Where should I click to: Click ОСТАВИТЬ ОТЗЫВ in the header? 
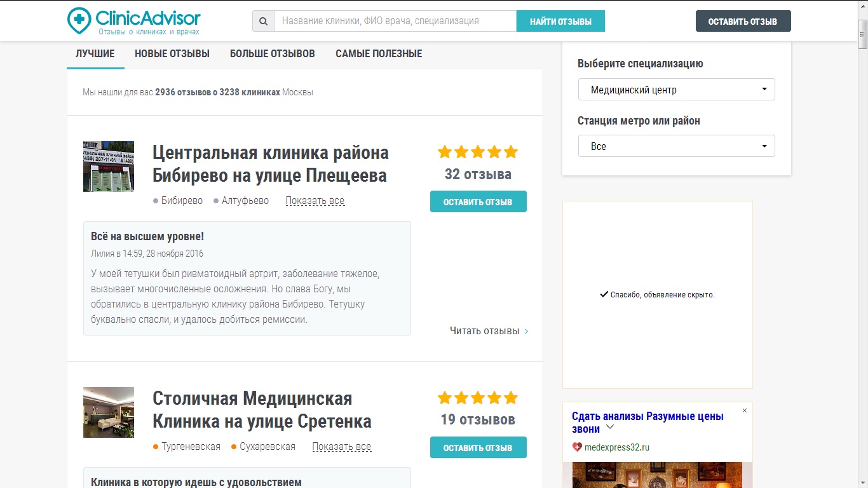[743, 21]
